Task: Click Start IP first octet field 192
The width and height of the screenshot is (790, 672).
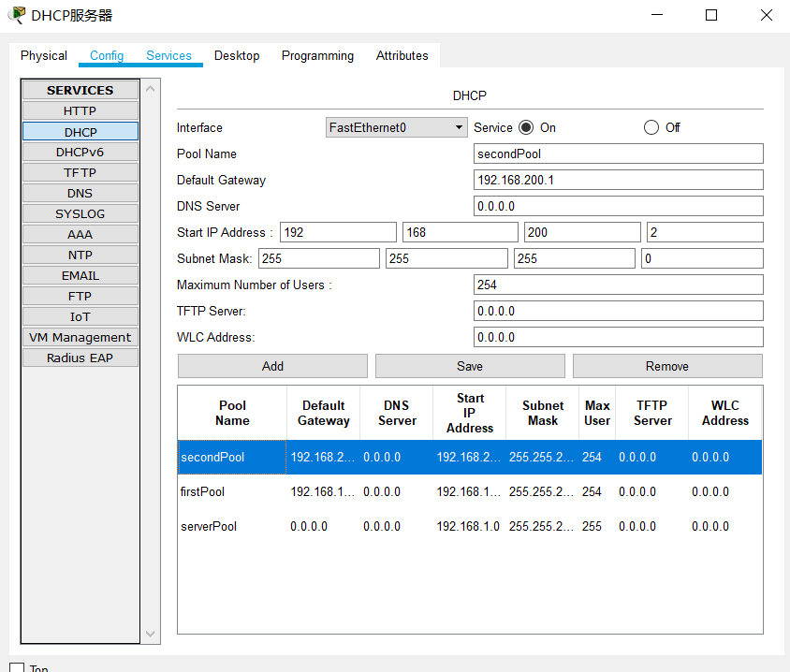Action: coord(338,232)
